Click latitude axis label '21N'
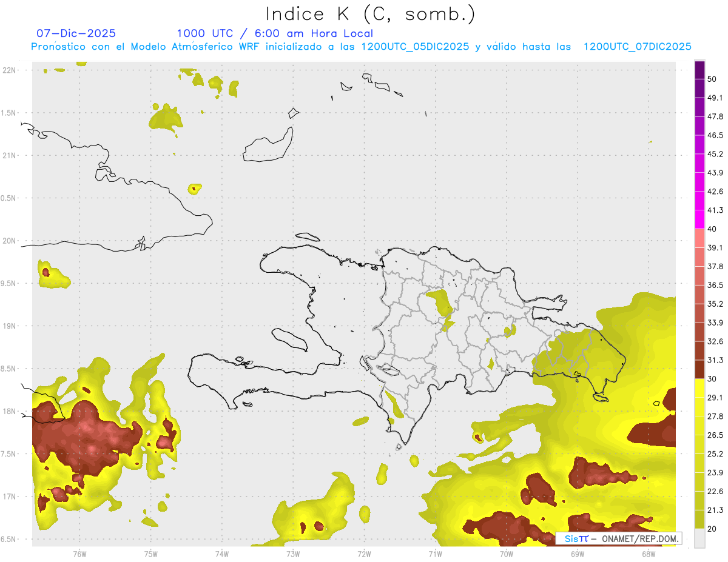The image size is (728, 562). [x=9, y=156]
